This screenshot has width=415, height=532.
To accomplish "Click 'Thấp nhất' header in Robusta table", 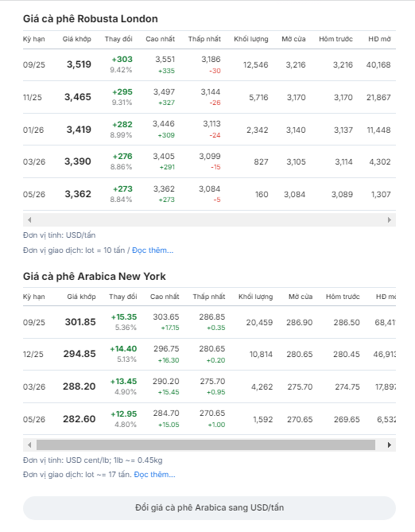I will click(204, 39).
